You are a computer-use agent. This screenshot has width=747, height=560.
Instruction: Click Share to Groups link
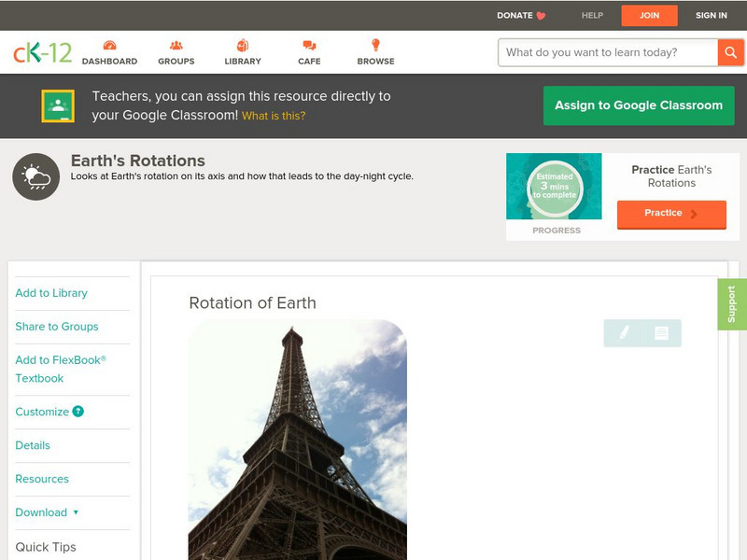57,327
